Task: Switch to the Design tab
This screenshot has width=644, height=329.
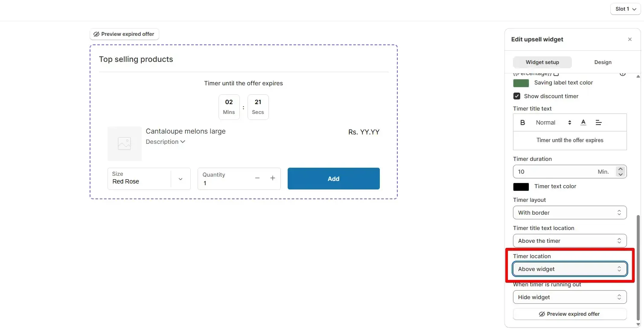Action: coord(603,62)
